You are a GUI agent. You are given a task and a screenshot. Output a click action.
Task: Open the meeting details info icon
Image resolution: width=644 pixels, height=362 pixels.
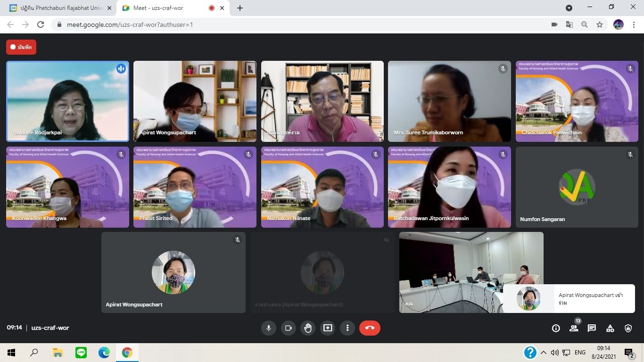pos(556,329)
